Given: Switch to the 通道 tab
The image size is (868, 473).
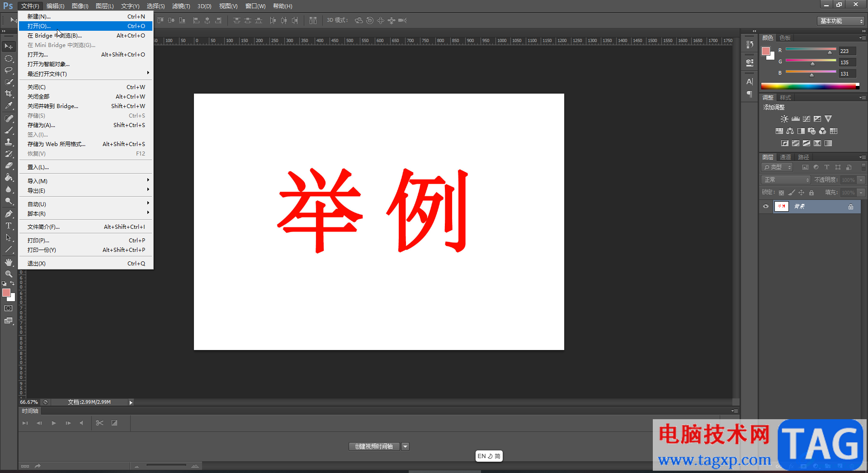Looking at the screenshot, I should 785,157.
